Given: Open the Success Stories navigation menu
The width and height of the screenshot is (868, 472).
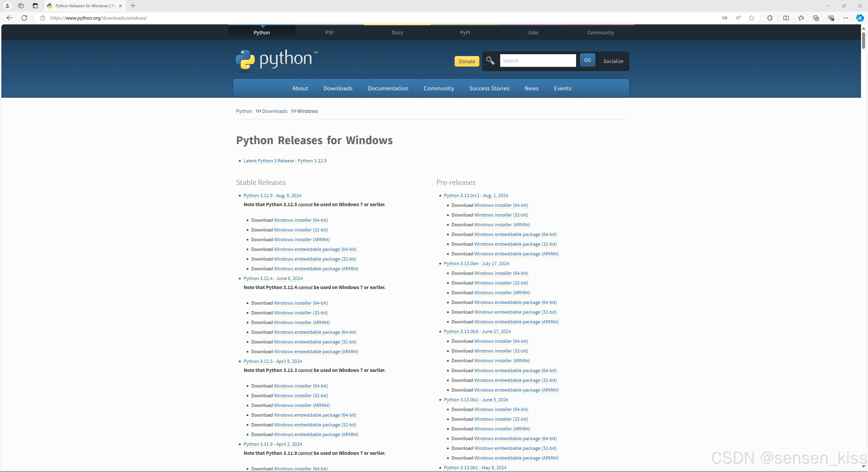Looking at the screenshot, I should tap(489, 88).
